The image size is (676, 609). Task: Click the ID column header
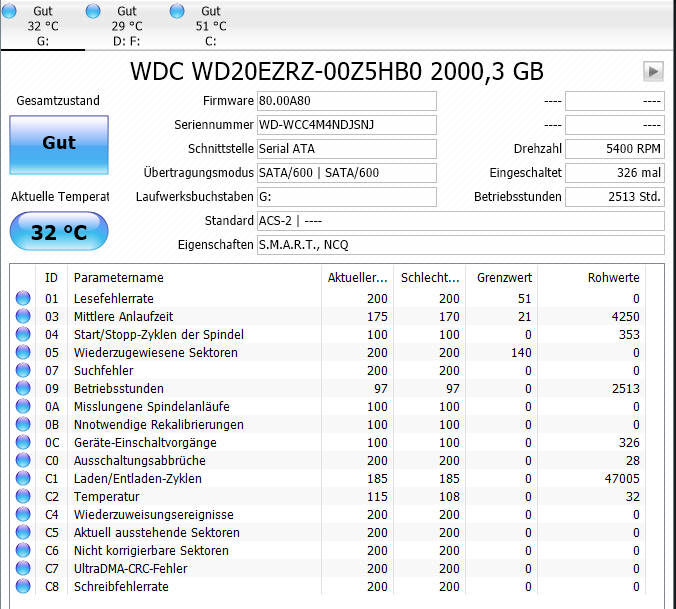[x=51, y=278]
